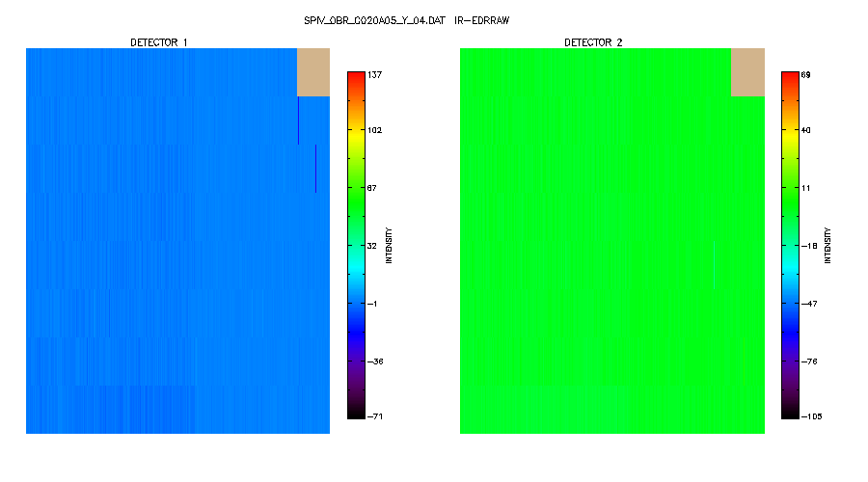
Task: Click the Detector 1 blue intensity image
Action: pyautogui.click(x=177, y=241)
